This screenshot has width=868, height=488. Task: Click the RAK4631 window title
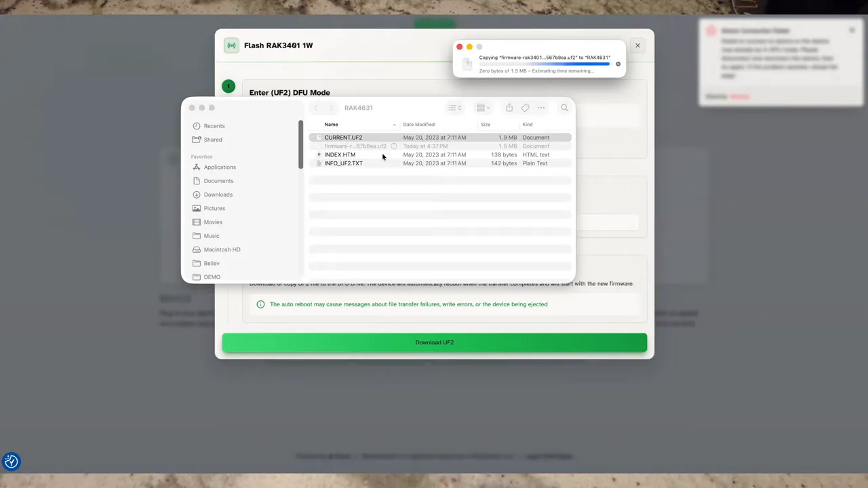click(358, 108)
